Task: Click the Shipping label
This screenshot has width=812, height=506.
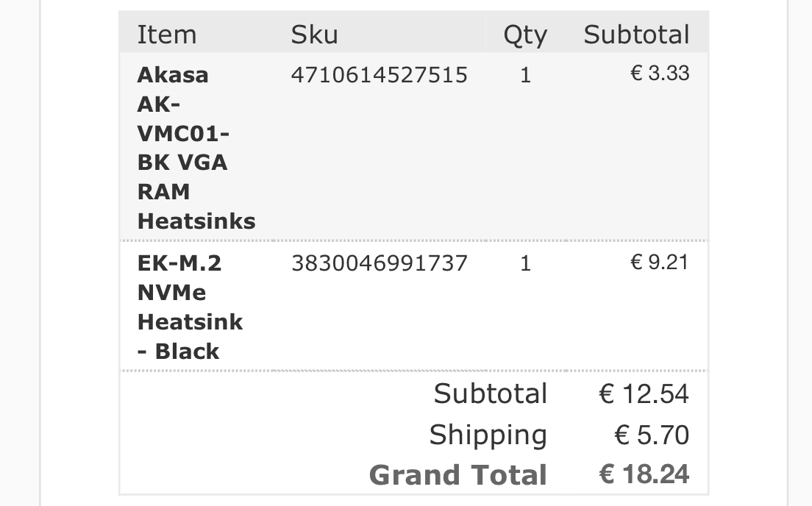Action: [488, 435]
